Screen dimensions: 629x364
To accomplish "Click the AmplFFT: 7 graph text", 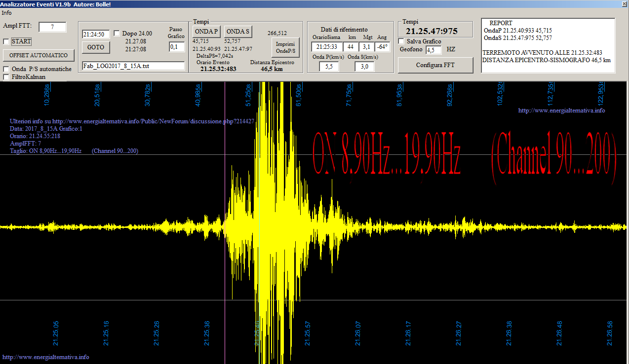I will pyautogui.click(x=25, y=143).
